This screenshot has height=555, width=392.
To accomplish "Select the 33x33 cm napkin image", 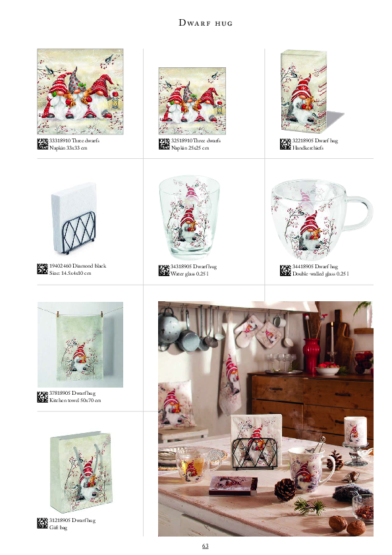I will (80, 92).
